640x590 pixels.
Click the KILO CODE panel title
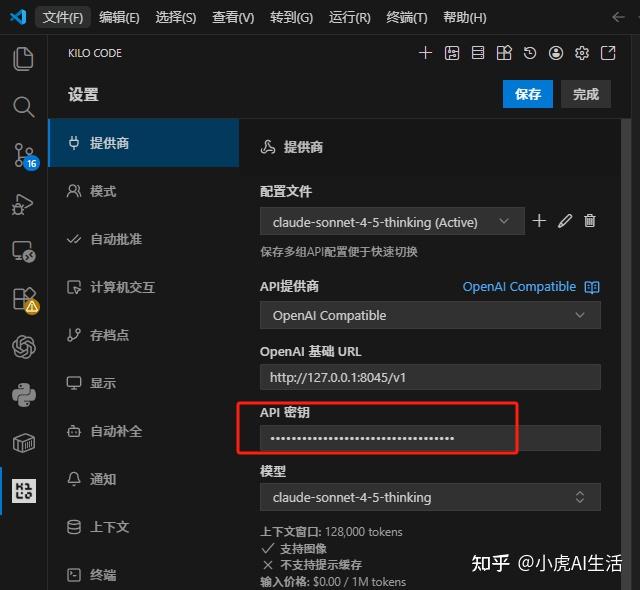tap(95, 53)
